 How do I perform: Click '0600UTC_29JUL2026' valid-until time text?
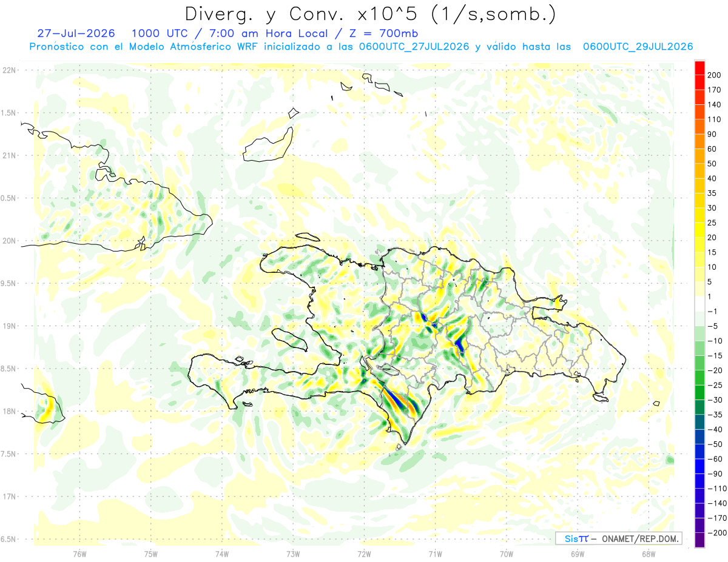tap(638, 47)
